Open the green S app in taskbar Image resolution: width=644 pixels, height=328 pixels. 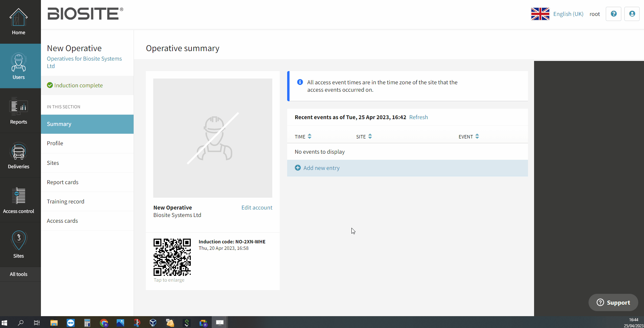coord(186,323)
